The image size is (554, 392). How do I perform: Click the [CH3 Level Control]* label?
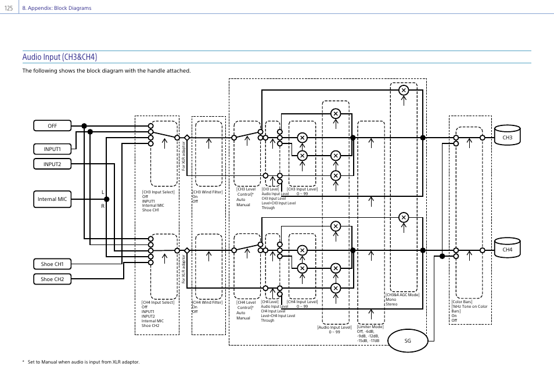click(x=246, y=192)
